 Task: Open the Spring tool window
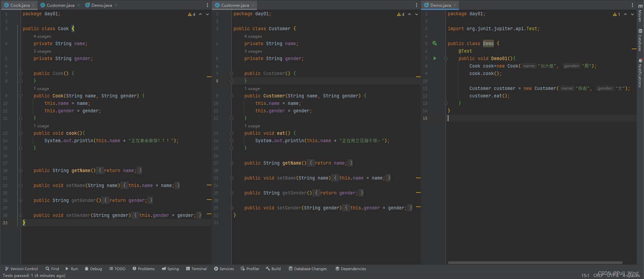point(170,268)
